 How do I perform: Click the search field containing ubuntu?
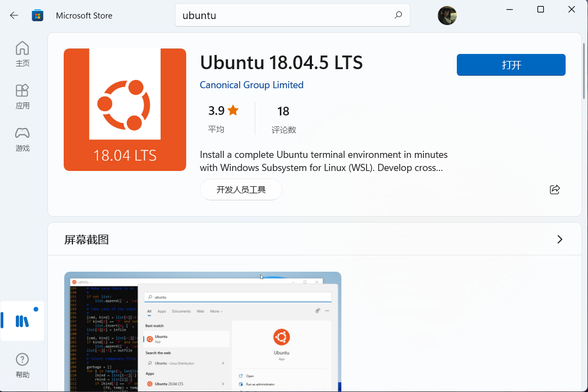(292, 15)
